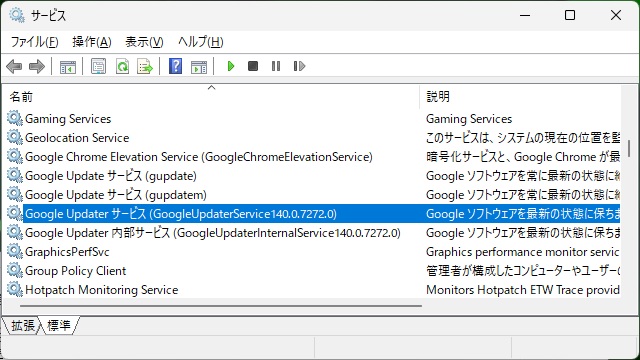The image size is (640, 360).
Task: Click description starting 管理者が構成したコンピューター
Action: click(x=523, y=271)
